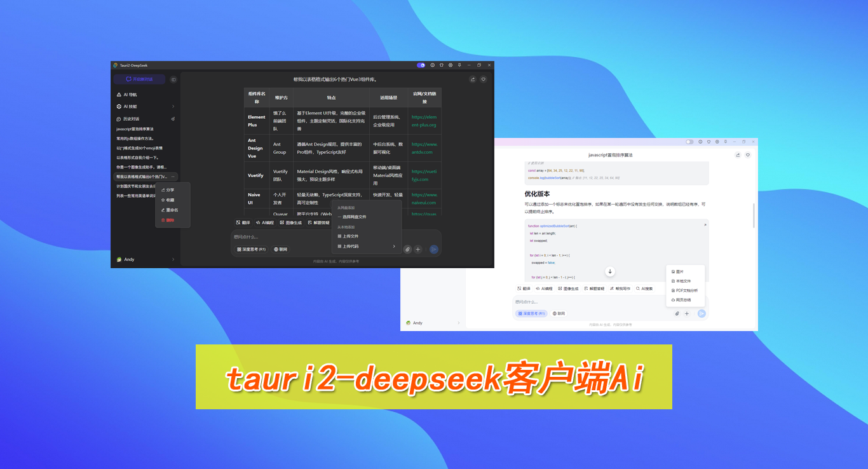This screenshot has width=868, height=469.
Task: Share the javascript conversation in the light window
Action: tap(738, 155)
